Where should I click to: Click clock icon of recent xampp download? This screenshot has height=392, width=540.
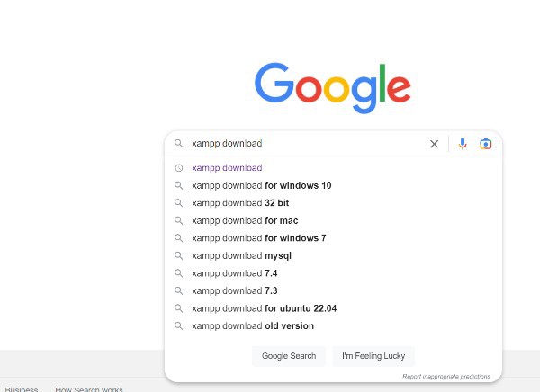point(178,168)
